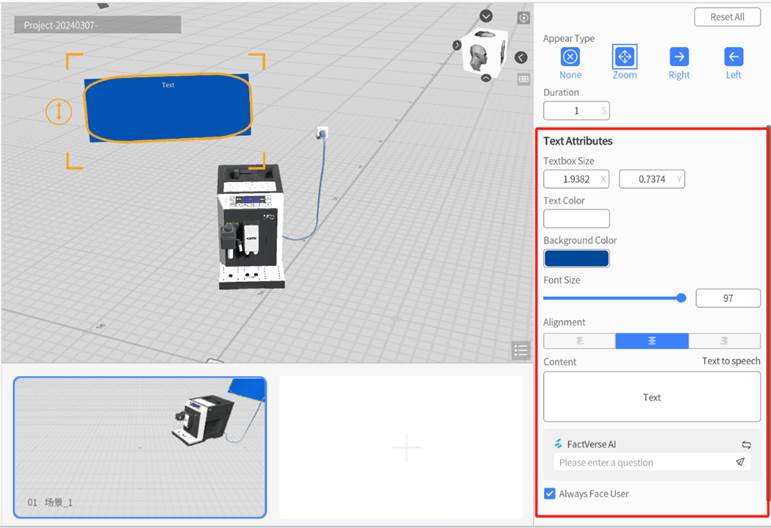
Task: Select the Zoom appear type icon
Action: click(624, 57)
